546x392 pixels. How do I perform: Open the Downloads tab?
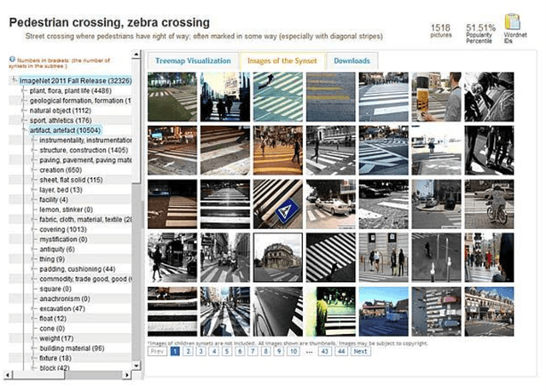351,61
